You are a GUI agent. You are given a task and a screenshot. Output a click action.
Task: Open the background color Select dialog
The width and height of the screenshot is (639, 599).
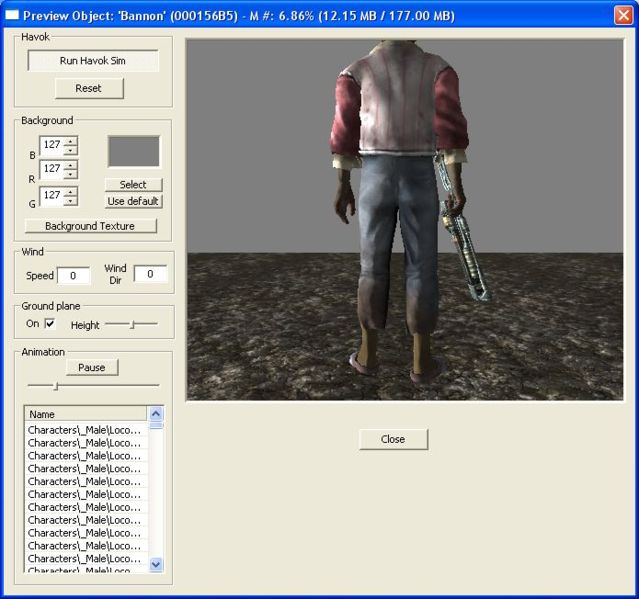(133, 185)
